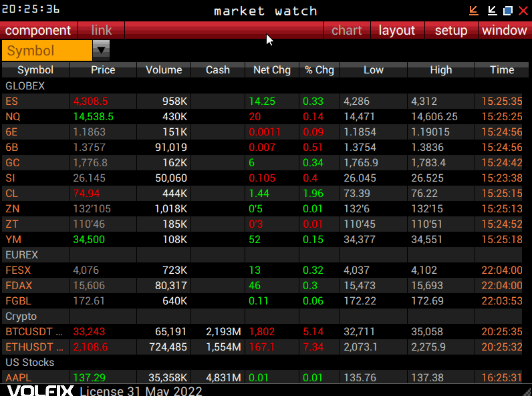
Task: Select the BTCUSDT symbol row
Action: (34, 331)
